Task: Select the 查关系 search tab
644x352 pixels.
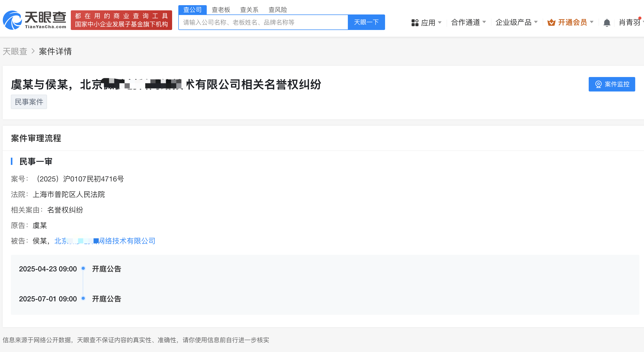Action: click(x=249, y=10)
